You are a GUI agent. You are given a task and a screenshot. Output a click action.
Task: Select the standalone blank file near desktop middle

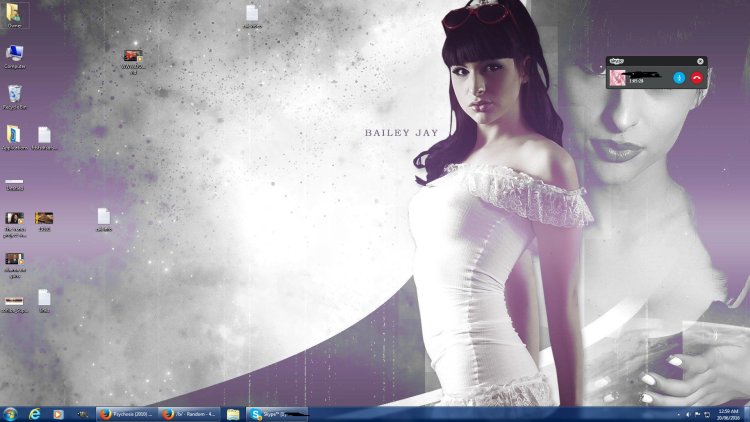(x=104, y=220)
